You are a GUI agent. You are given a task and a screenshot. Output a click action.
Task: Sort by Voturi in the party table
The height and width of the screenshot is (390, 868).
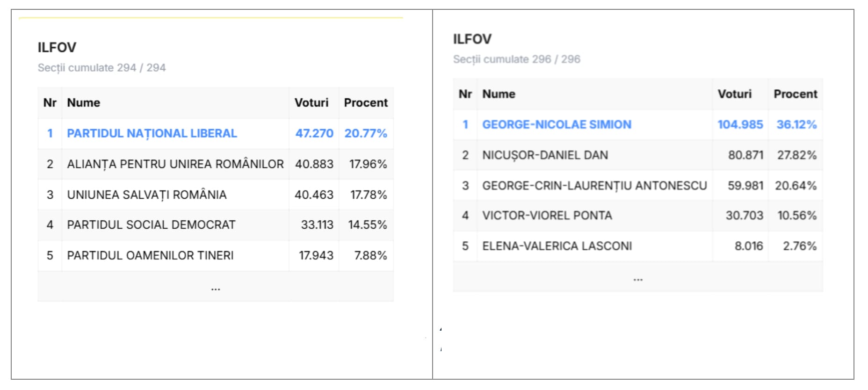(311, 103)
